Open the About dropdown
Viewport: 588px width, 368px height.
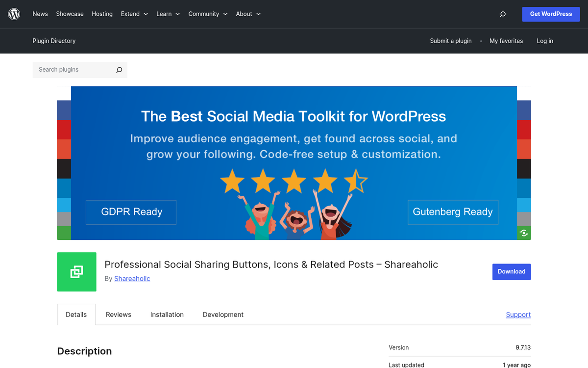(248, 14)
